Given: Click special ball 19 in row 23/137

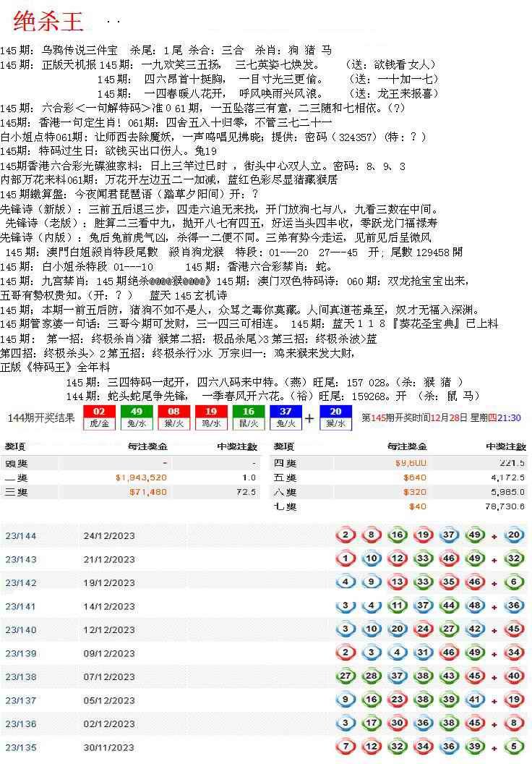Looking at the screenshot, I should tap(515, 700).
